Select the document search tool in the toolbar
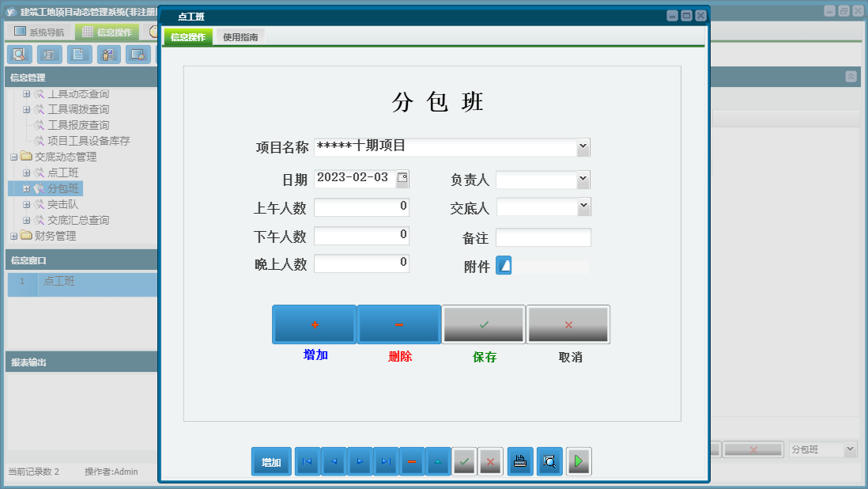Screen dimensions: 868x489 click(x=20, y=54)
